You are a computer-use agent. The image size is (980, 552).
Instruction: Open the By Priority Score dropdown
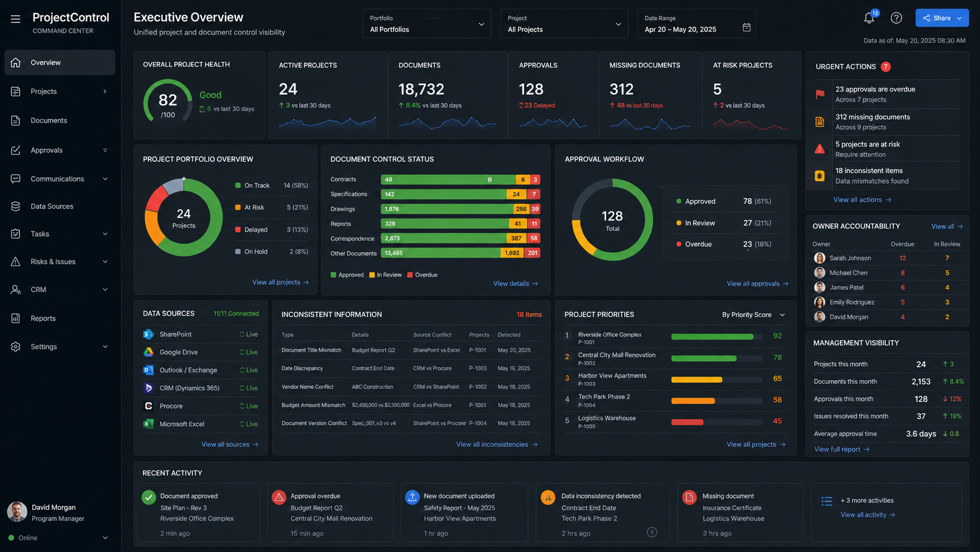tap(753, 315)
